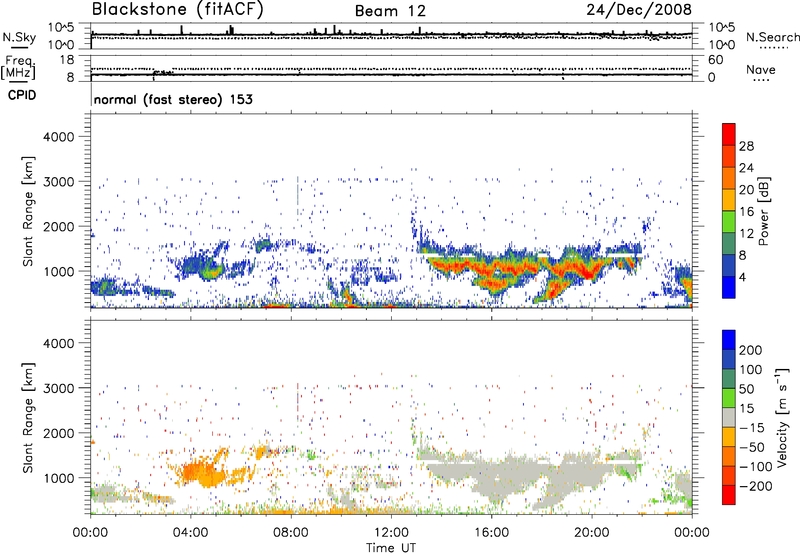Pick the red bottom segment of Velocity color bar
800x554 pixels.
pyautogui.click(x=729, y=495)
